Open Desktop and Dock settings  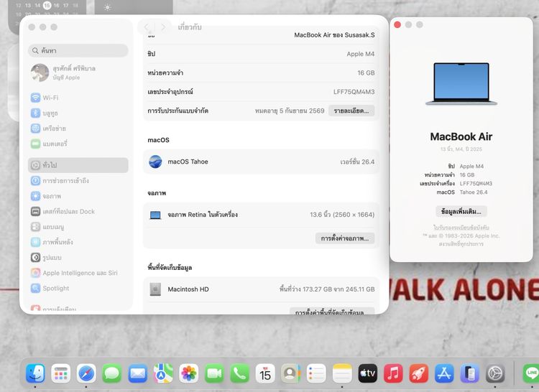[x=79, y=212]
